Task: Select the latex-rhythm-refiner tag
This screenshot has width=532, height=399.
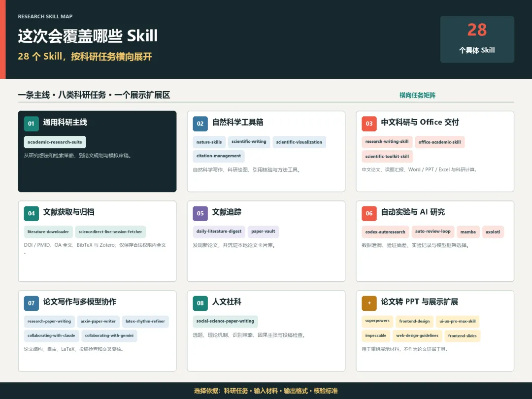Action: click(145, 321)
